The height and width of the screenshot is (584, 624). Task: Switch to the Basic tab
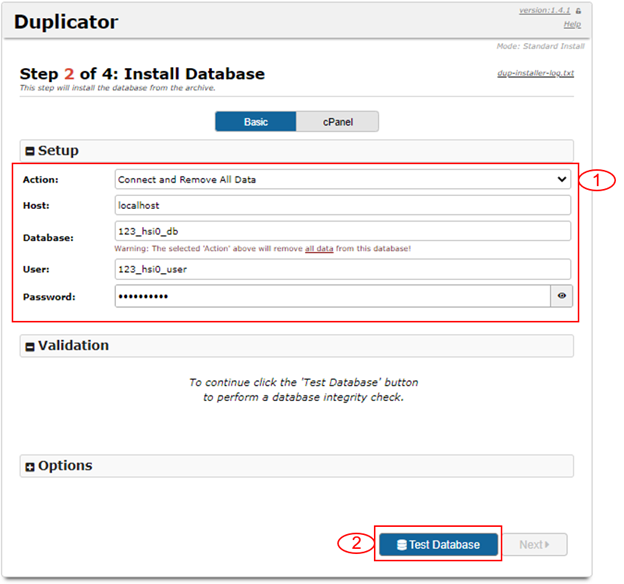point(255,122)
